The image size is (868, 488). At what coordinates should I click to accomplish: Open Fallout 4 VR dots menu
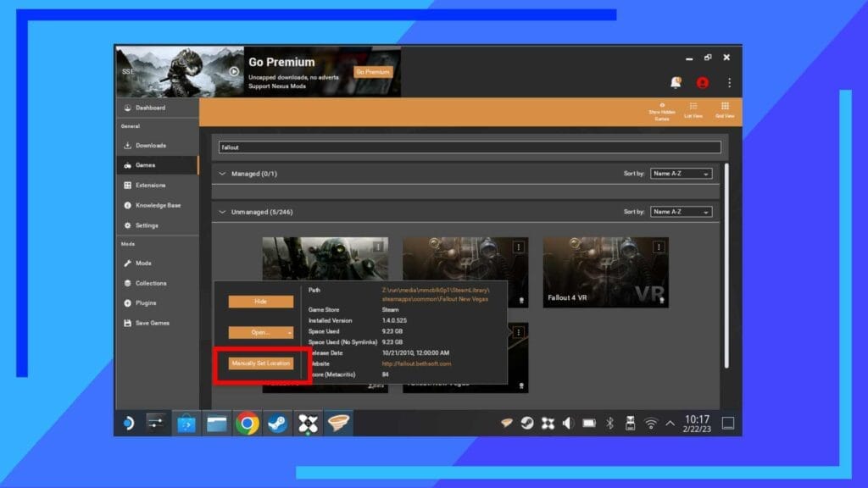pos(659,247)
